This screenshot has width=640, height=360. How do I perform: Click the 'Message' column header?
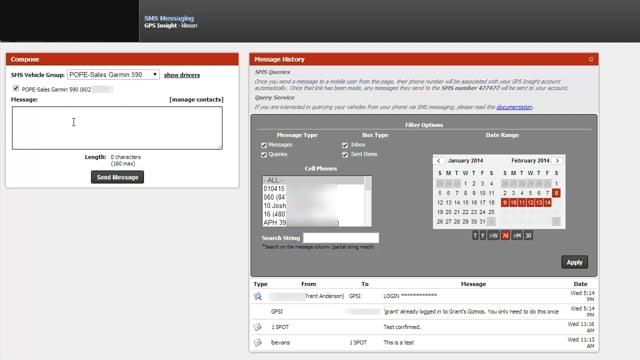[x=473, y=284]
